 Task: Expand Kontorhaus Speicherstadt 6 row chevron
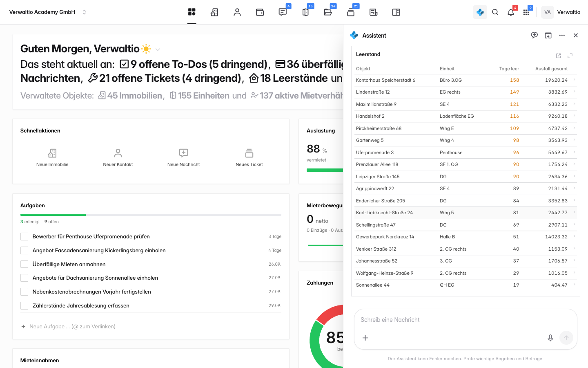574,80
